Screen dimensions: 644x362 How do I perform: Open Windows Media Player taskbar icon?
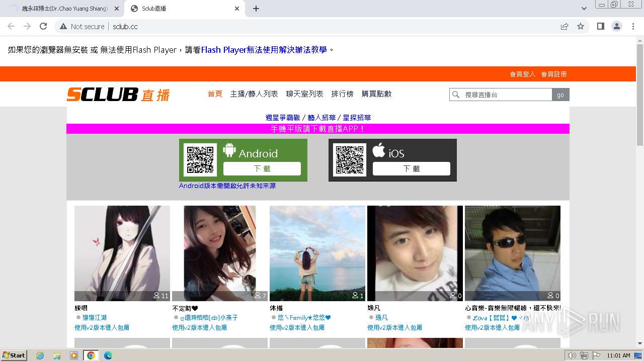pyautogui.click(x=74, y=355)
